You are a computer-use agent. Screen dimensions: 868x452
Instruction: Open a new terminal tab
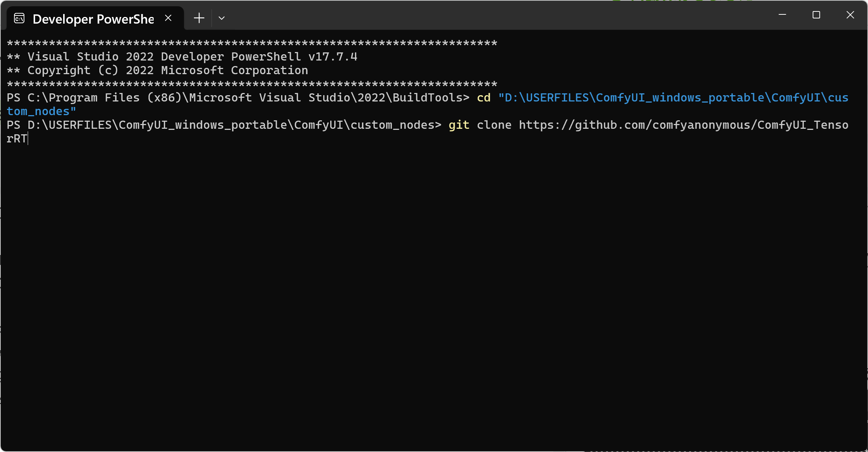(x=199, y=18)
